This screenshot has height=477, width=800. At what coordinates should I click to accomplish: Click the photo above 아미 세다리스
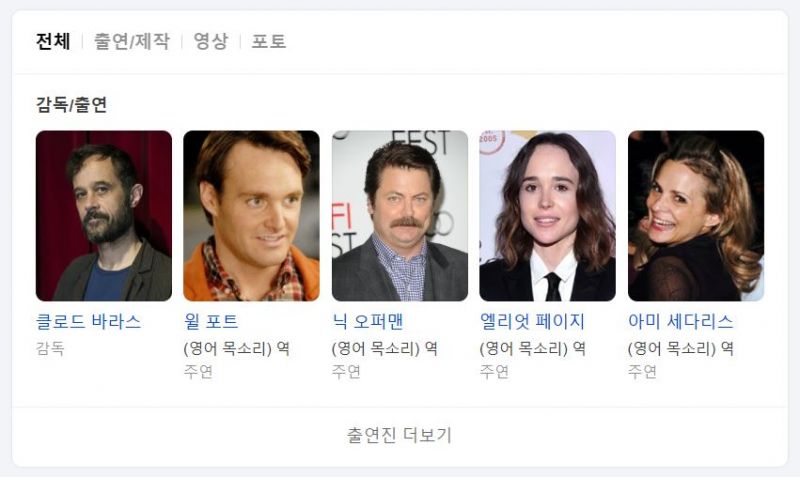[696, 216]
